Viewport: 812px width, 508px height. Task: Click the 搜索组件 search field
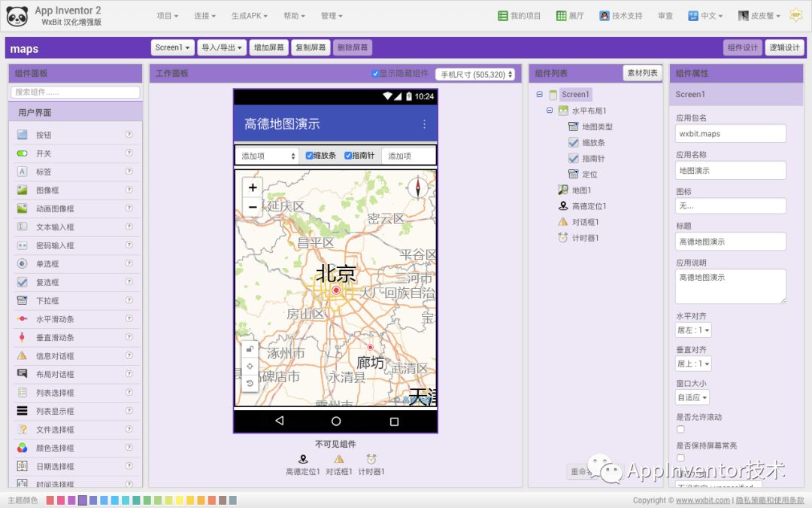pyautogui.click(x=75, y=93)
